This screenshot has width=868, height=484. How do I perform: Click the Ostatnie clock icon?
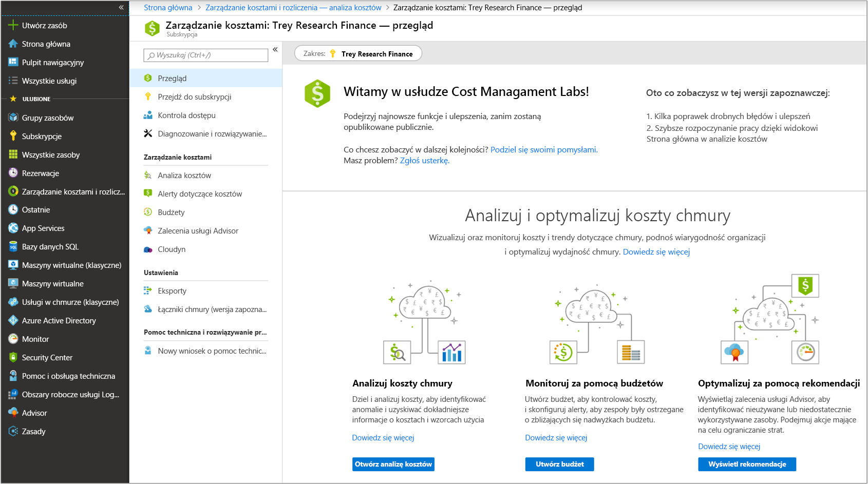pos(13,209)
